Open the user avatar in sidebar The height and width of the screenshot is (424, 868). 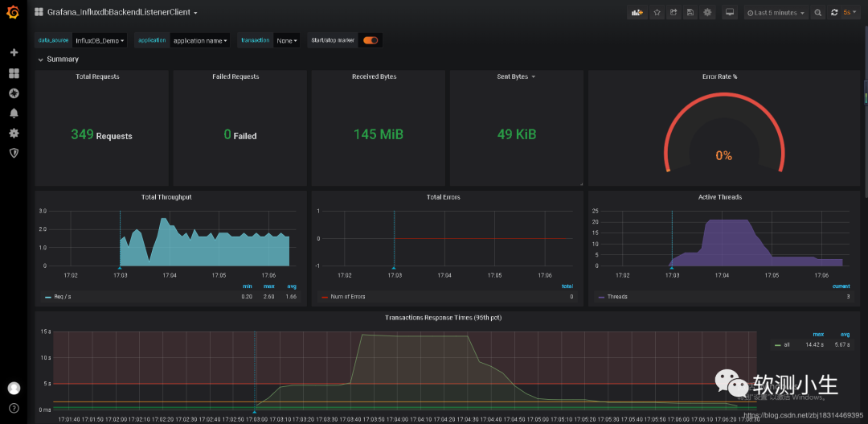pyautogui.click(x=14, y=388)
